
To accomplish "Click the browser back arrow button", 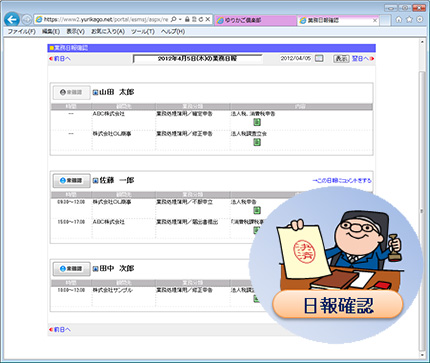I will coord(12,20).
